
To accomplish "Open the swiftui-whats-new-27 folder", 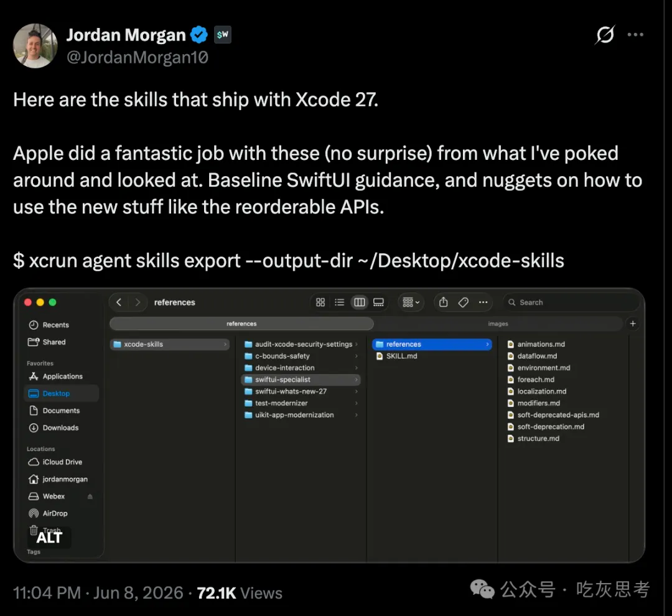I will click(x=301, y=391).
